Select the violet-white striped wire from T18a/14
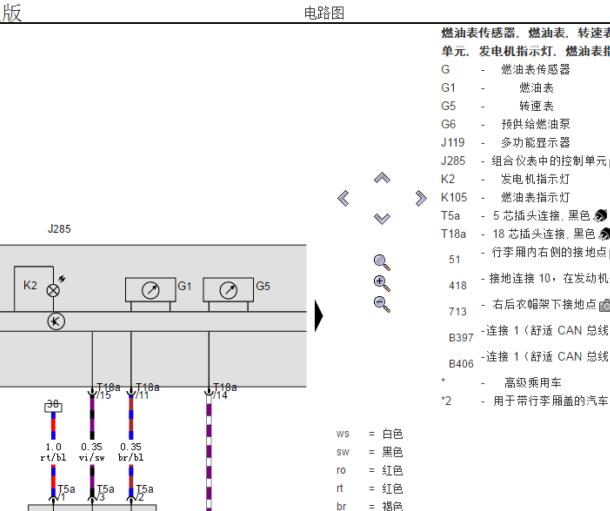The width and height of the screenshot is (610, 511). click(209, 455)
